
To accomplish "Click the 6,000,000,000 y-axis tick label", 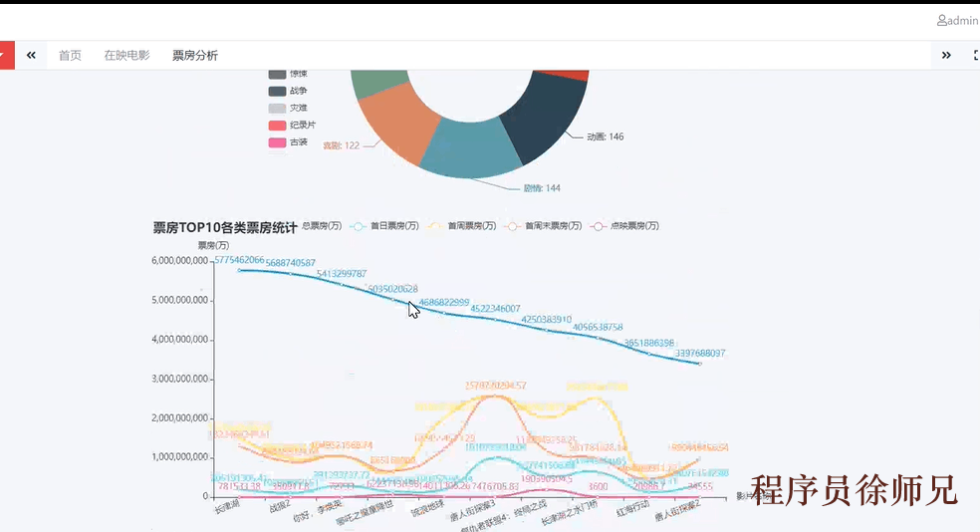I will (179, 261).
